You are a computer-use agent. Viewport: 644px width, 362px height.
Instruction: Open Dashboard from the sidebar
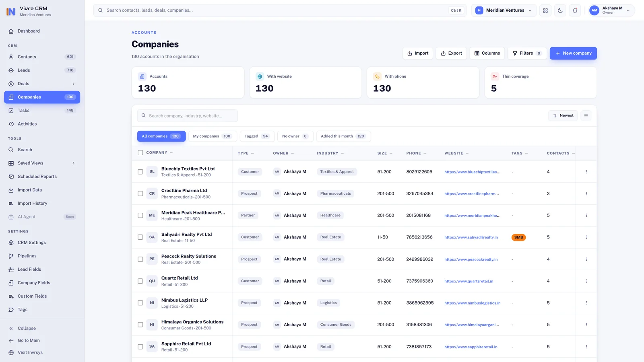42,31
